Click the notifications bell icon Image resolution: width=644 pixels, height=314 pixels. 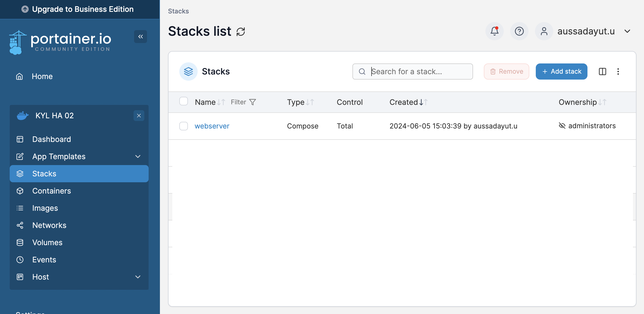click(x=494, y=31)
